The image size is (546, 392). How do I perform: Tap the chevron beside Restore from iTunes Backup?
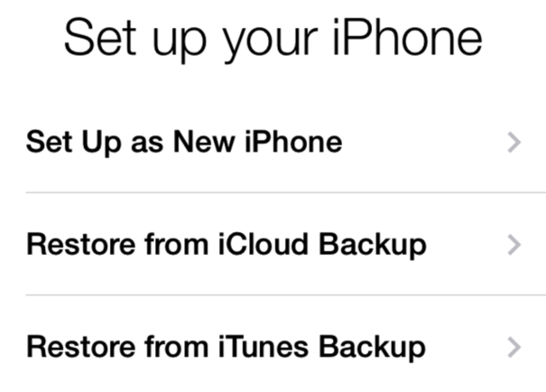(513, 347)
